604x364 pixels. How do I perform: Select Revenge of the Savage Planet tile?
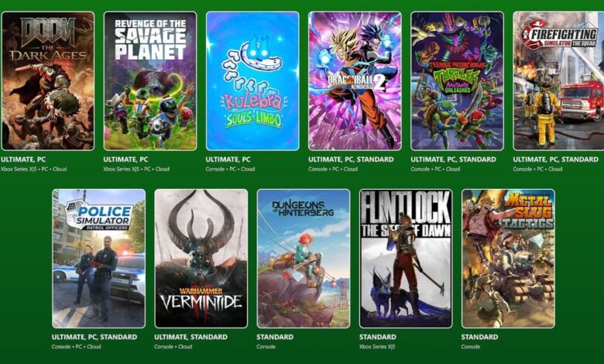click(x=150, y=81)
